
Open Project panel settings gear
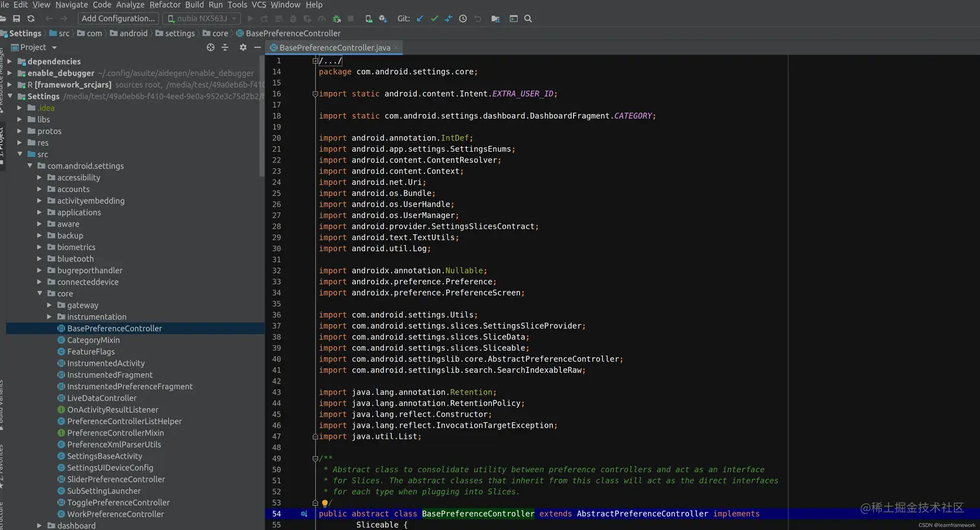tap(243, 47)
